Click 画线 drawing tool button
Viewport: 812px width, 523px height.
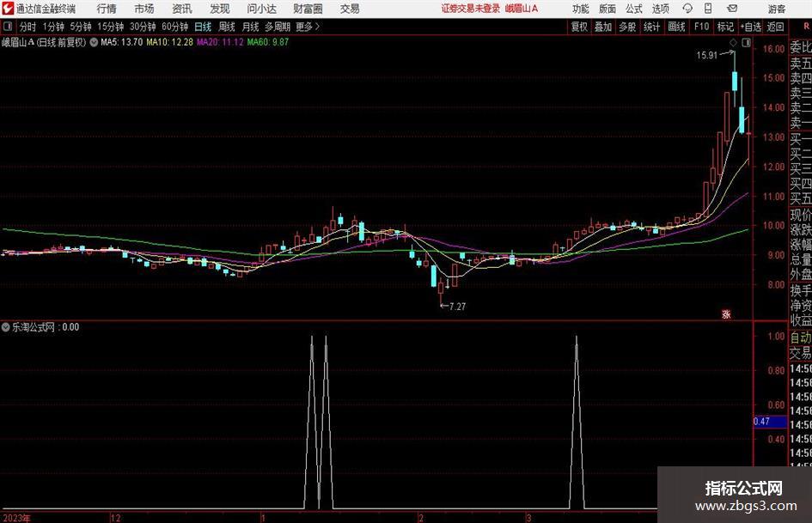tap(676, 27)
